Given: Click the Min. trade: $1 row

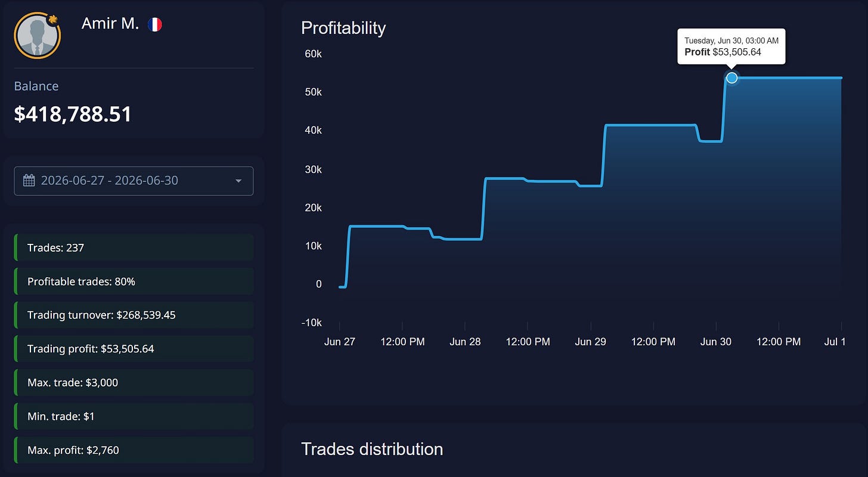Looking at the screenshot, I should coord(134,416).
